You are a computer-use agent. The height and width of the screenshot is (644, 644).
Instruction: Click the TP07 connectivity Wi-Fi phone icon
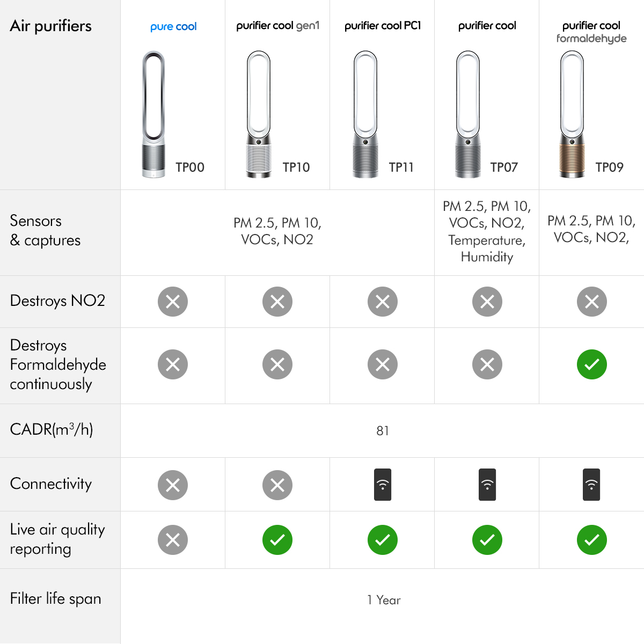click(487, 485)
